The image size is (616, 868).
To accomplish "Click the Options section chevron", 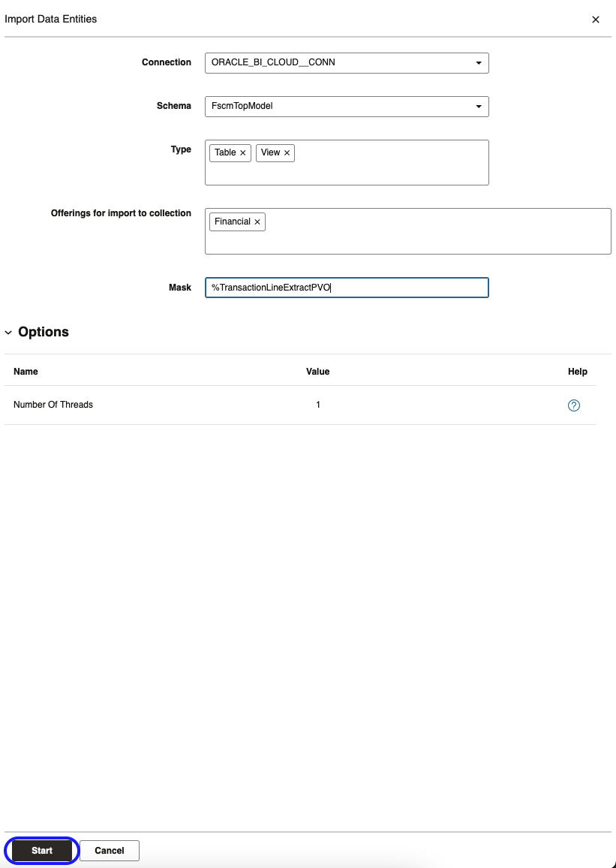I will pos(8,332).
